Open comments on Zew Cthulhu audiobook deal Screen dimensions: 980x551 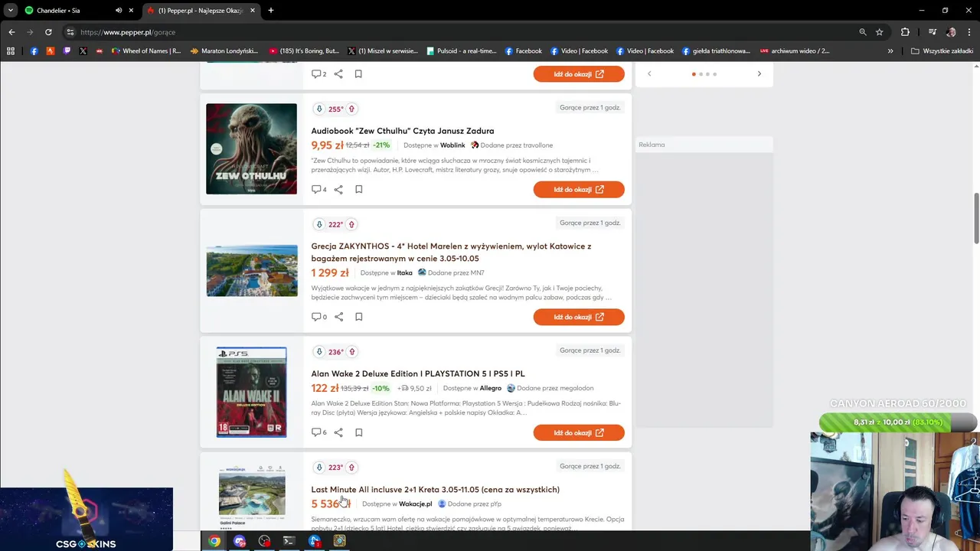(x=318, y=190)
